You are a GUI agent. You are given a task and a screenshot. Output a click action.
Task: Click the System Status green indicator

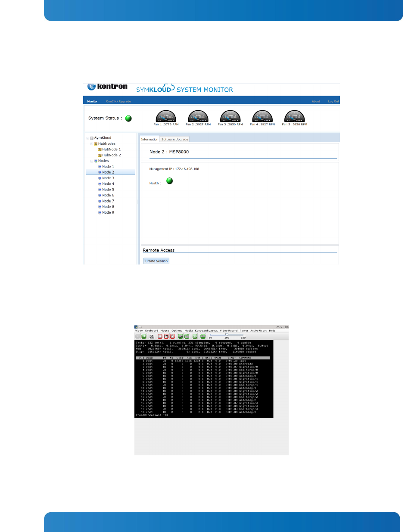tap(128, 118)
